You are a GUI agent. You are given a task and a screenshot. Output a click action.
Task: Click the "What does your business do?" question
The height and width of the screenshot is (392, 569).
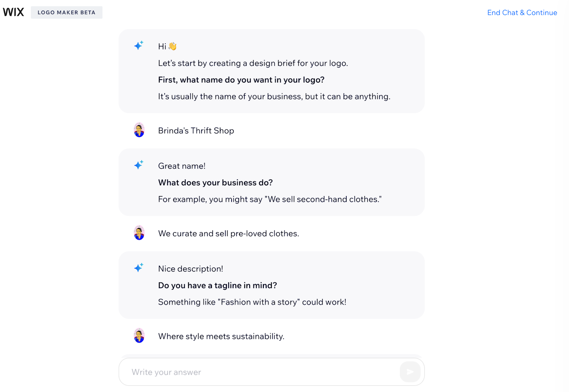click(x=215, y=183)
